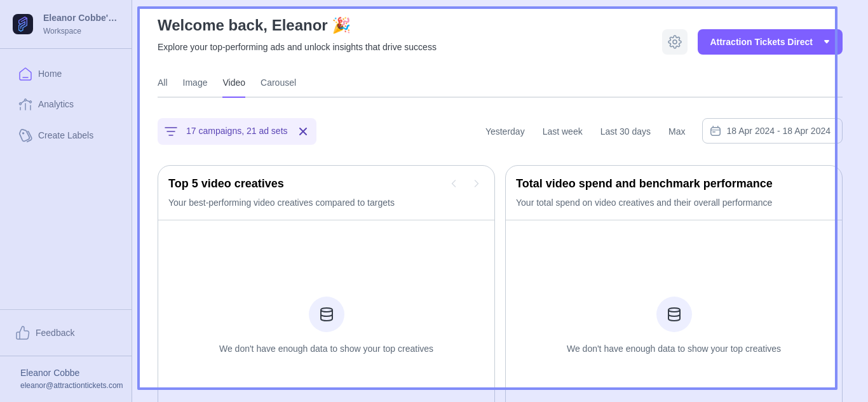
Task: Select the All tab
Action: click(x=163, y=83)
